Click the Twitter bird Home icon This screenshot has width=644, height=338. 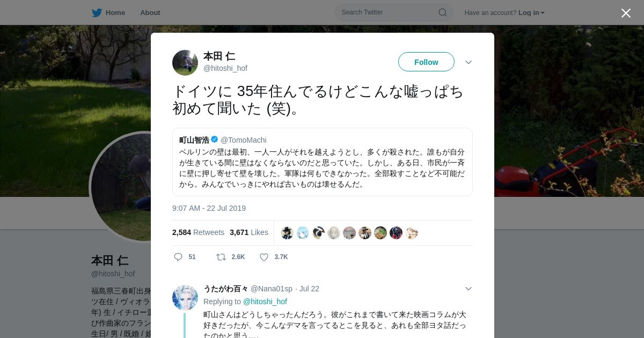pyautogui.click(x=97, y=12)
